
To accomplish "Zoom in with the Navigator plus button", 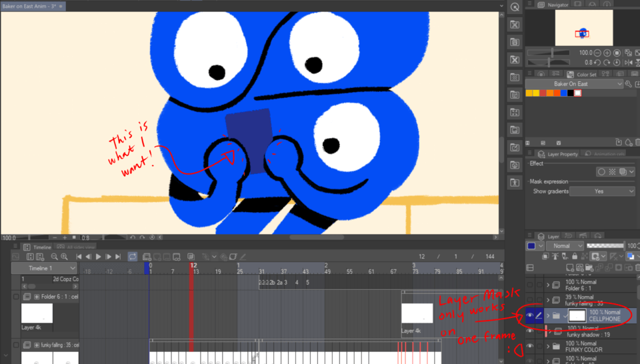I will 607,53.
